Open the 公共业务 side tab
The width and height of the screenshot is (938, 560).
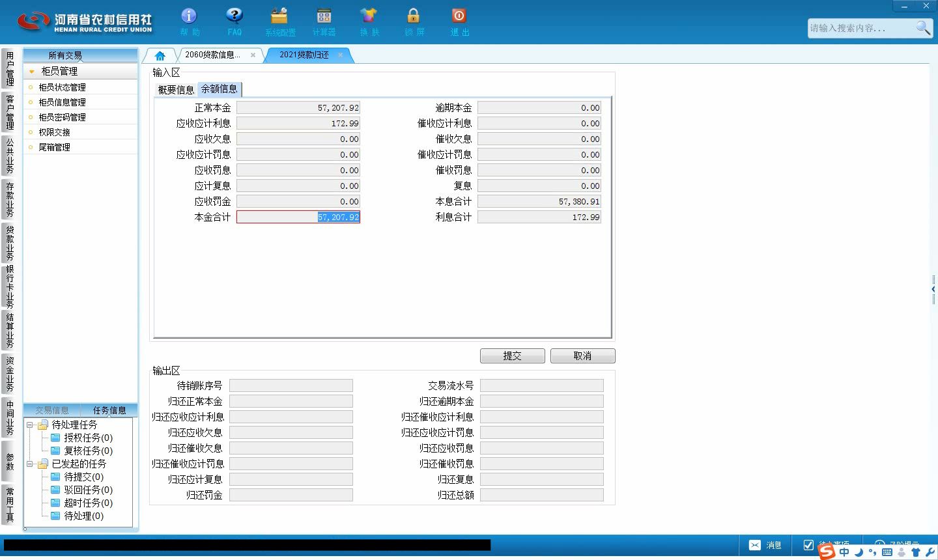[x=9, y=156]
